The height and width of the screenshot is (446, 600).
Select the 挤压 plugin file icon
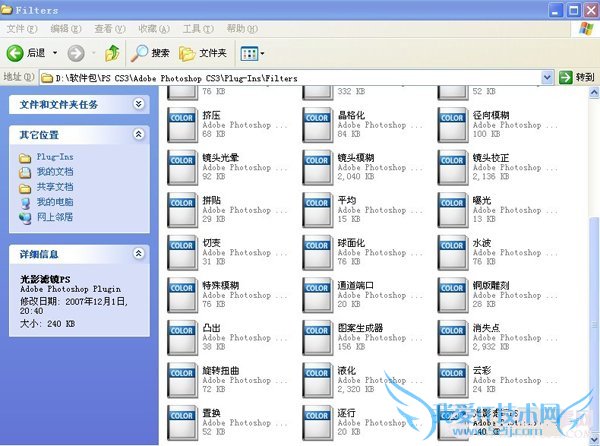click(x=182, y=125)
